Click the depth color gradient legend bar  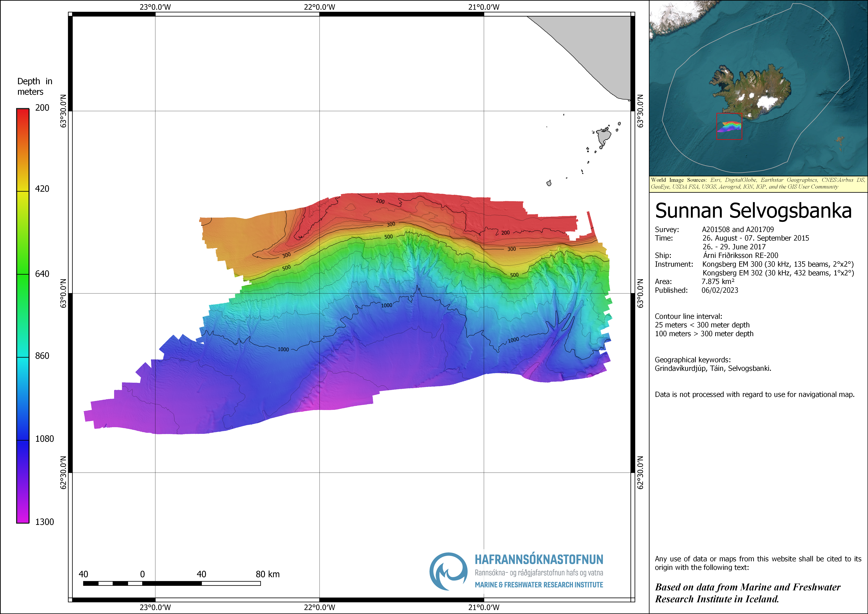[x=23, y=315]
